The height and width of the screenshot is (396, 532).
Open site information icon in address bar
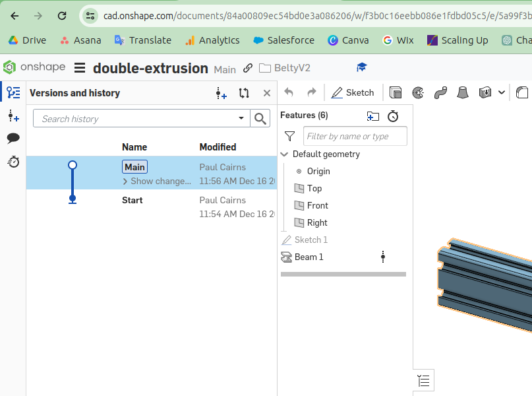[90, 16]
